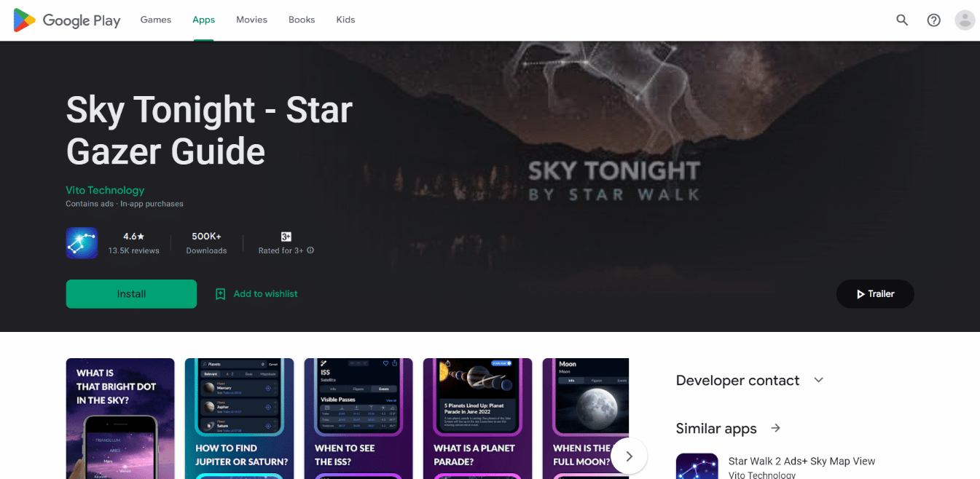Viewport: 980px width, 479px height.
Task: Click the 'Contains ads · In-app purchases' text
Action: (x=125, y=204)
